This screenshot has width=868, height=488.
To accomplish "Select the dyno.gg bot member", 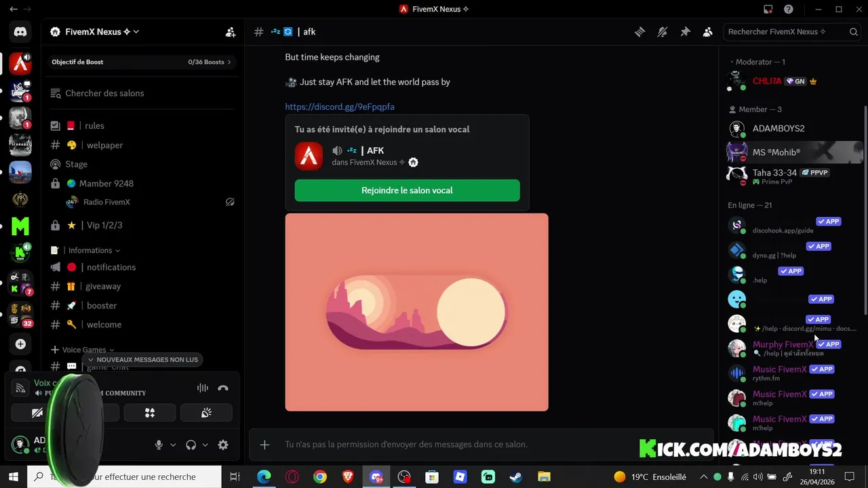I will [793, 250].
